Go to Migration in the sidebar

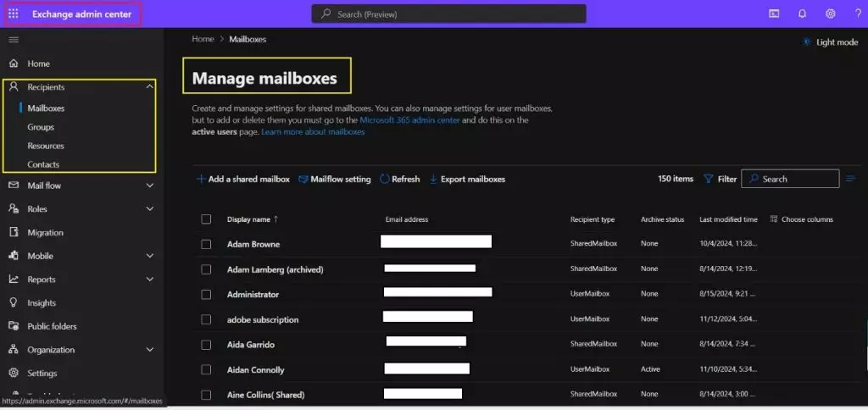45,232
